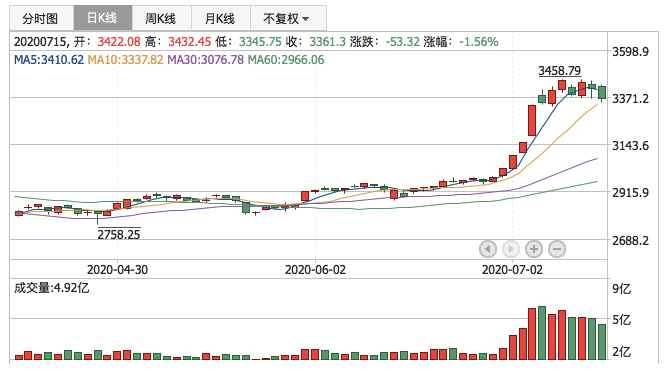Viewport: 664px width, 371px height.
Task: Click the 2758.25 low price label
Action: click(119, 234)
